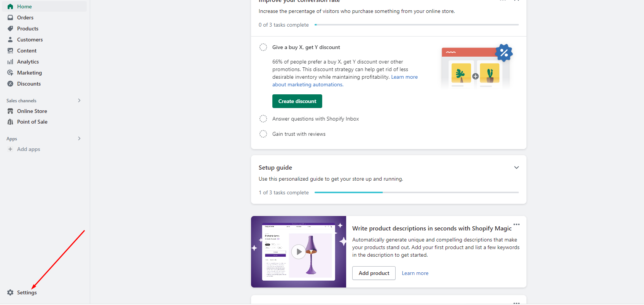Screen dimensions: 644x305
Task: Open the Customers person icon
Action: (10, 40)
